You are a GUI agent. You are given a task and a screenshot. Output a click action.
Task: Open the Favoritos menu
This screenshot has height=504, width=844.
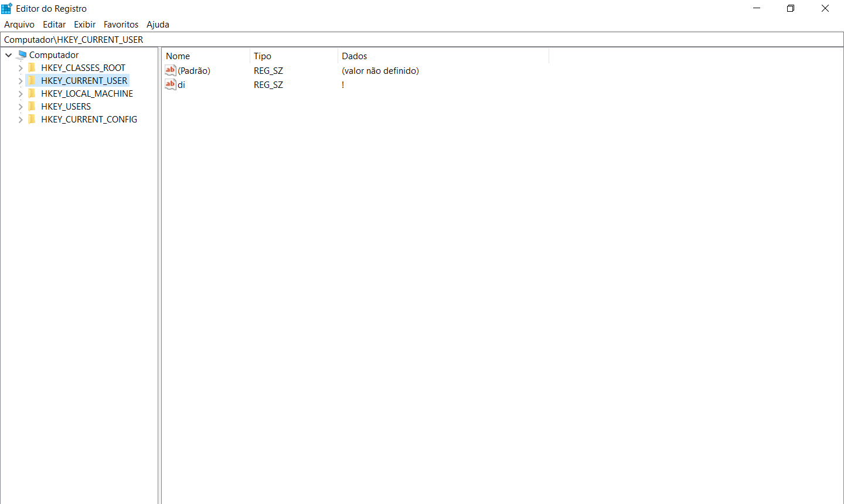pos(121,25)
